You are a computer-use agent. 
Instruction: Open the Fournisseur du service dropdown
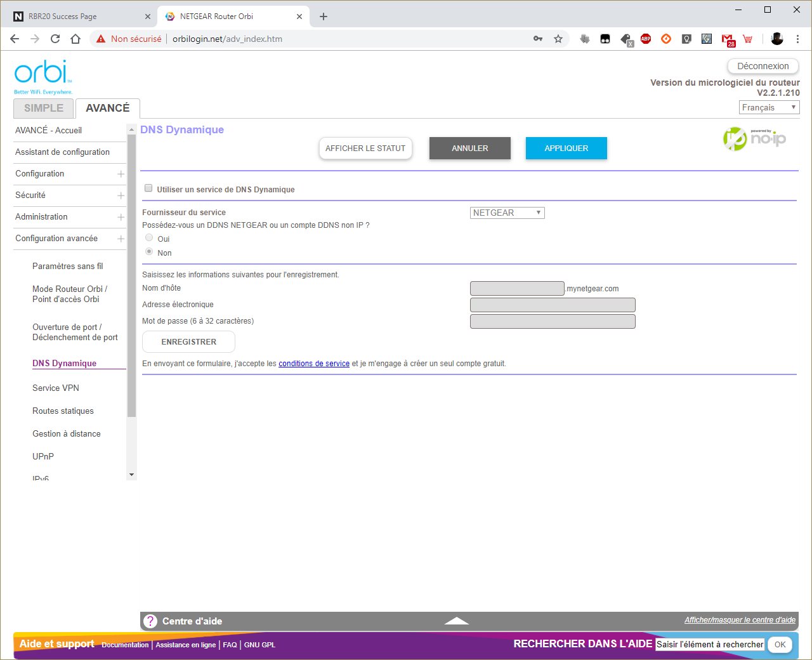click(x=507, y=213)
